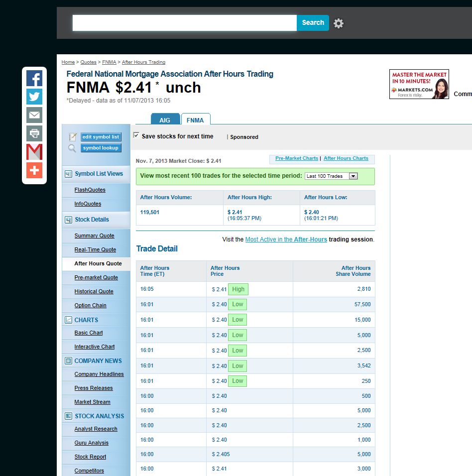The width and height of the screenshot is (472, 476).
Task: Open Summary Quote in sidebar
Action: coord(95,236)
